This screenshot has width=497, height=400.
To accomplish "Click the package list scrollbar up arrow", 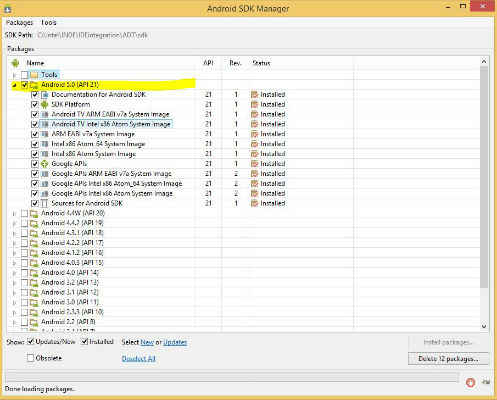I will (484, 62).
